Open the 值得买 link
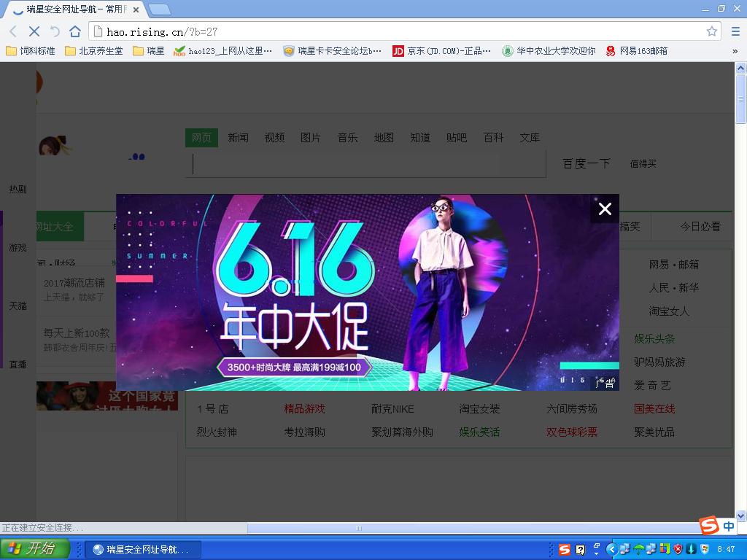747x560 pixels. tap(643, 164)
